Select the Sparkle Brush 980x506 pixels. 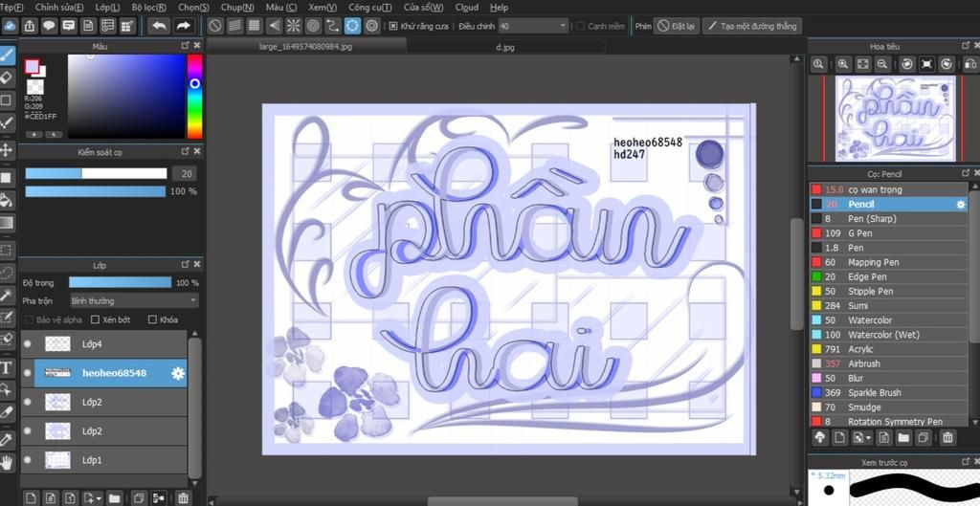point(889,393)
